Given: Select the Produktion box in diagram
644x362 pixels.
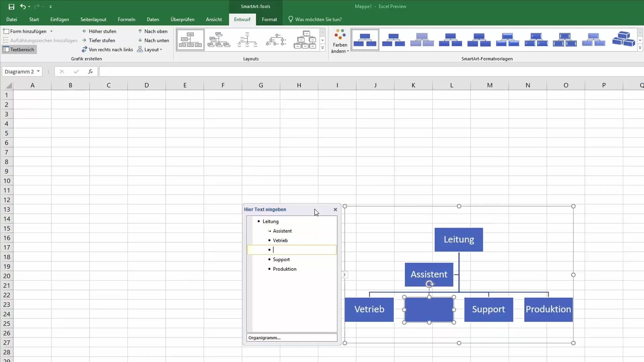Looking at the screenshot, I should click(548, 309).
